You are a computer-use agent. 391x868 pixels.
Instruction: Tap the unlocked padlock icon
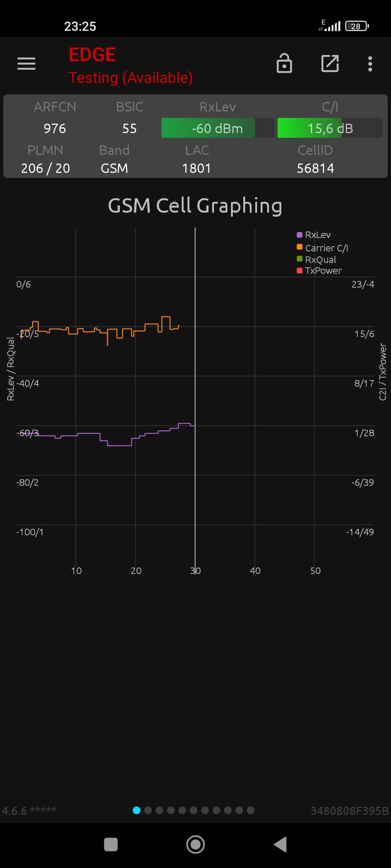[284, 64]
